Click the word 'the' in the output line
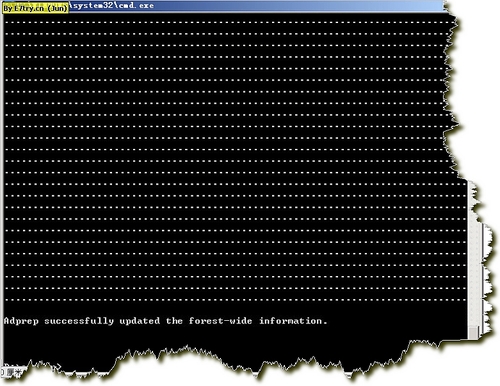 point(174,321)
